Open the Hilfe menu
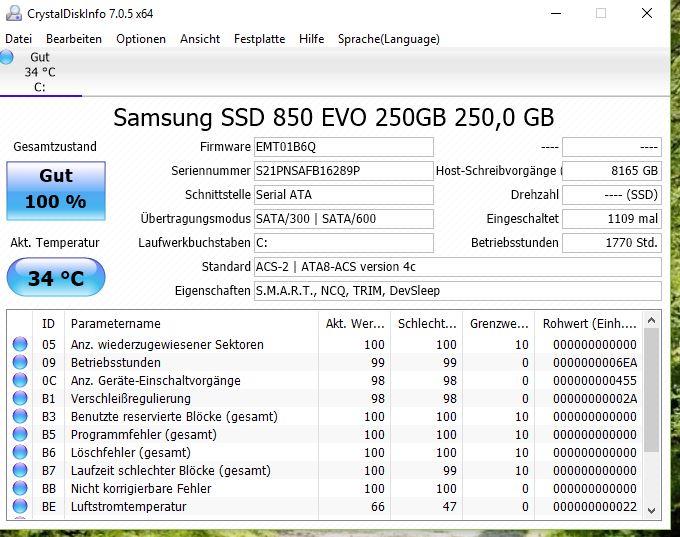The image size is (680, 537). [311, 39]
